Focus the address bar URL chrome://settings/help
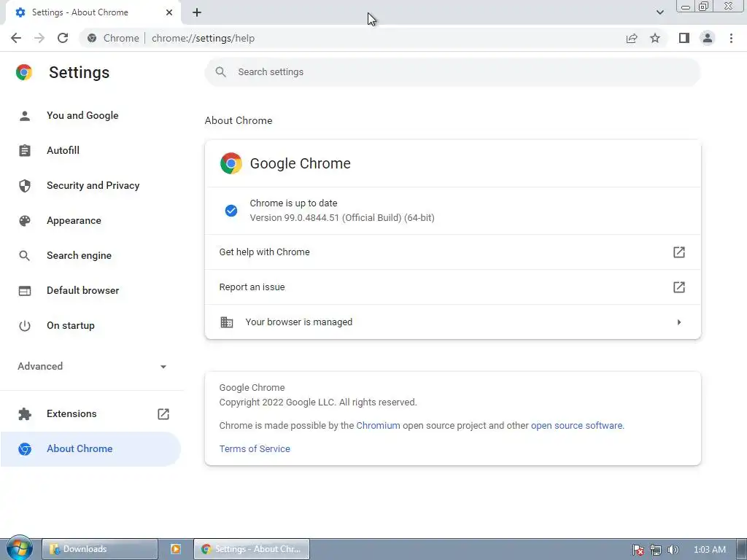Viewport: 747px width, 560px height. pyautogui.click(x=203, y=38)
